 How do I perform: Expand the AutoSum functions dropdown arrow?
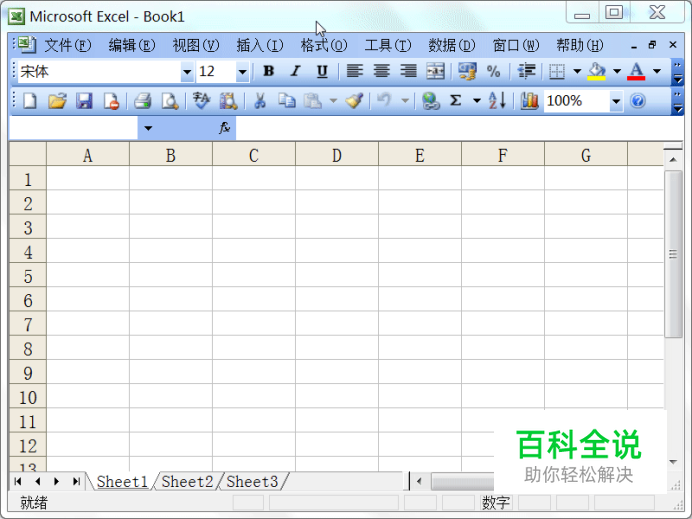pyautogui.click(x=477, y=101)
